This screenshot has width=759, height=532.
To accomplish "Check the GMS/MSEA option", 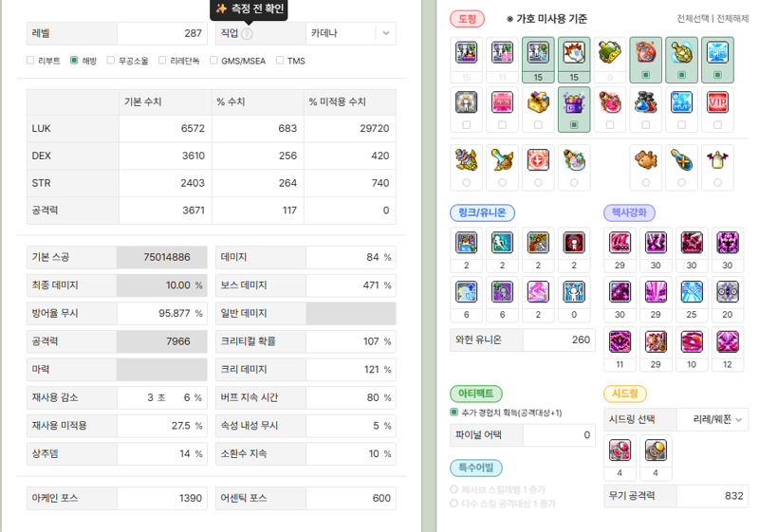I will [213, 60].
